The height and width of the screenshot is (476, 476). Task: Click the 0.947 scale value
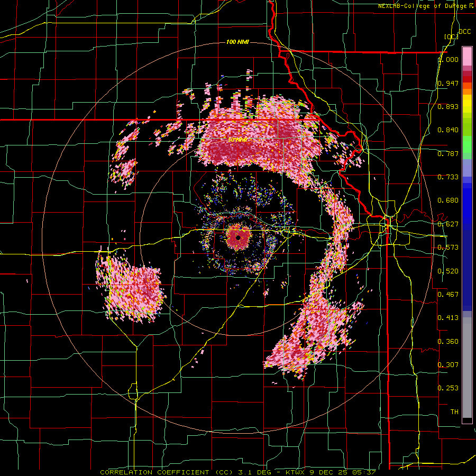pyautogui.click(x=448, y=83)
